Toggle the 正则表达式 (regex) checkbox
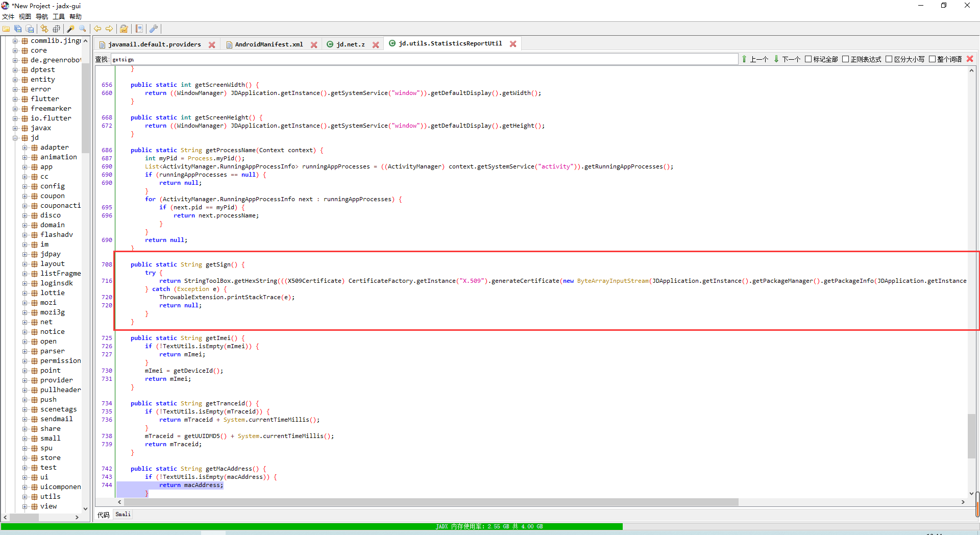This screenshot has width=980, height=535. 845,59
